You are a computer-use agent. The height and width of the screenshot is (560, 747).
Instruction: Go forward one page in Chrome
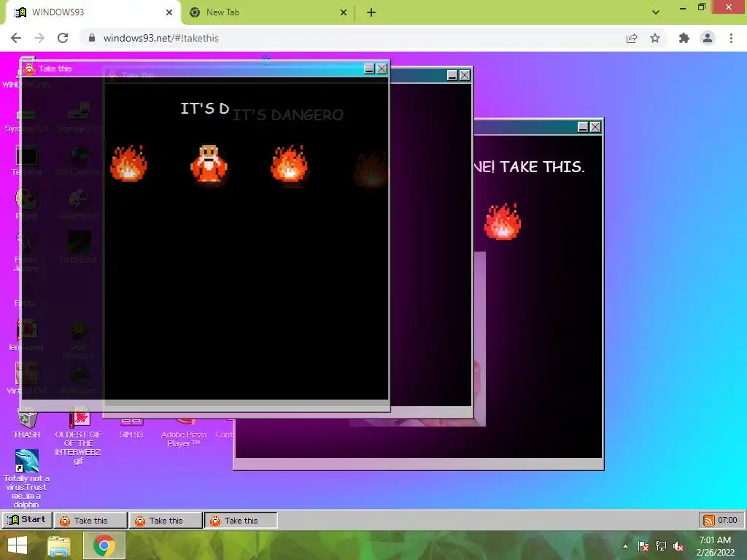point(39,38)
